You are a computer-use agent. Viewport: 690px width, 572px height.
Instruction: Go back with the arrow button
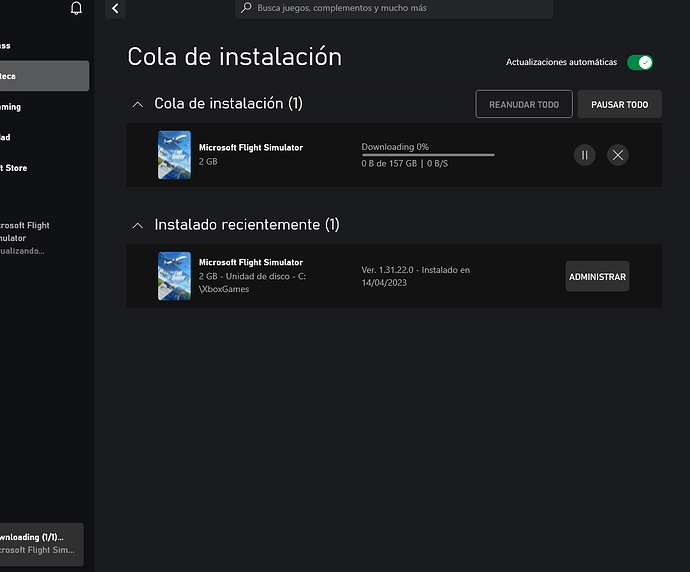click(x=115, y=8)
